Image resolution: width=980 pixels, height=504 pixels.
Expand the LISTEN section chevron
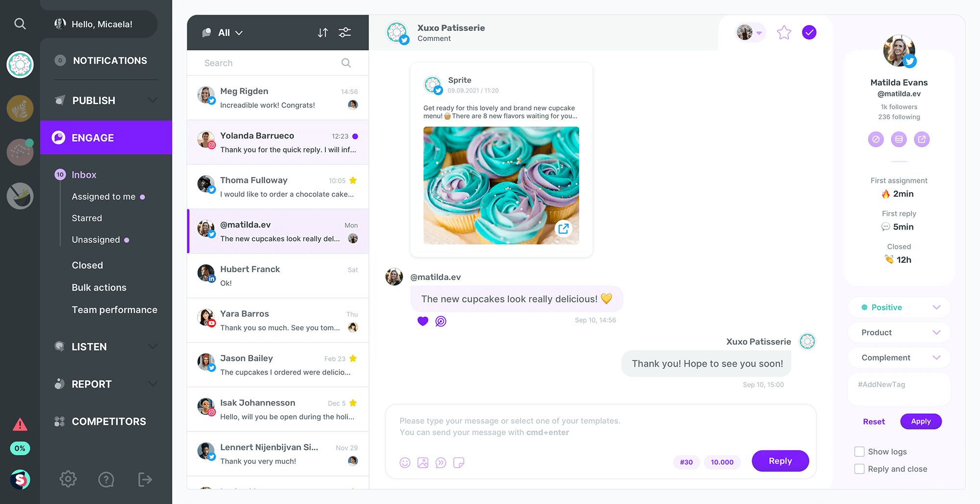[153, 346]
